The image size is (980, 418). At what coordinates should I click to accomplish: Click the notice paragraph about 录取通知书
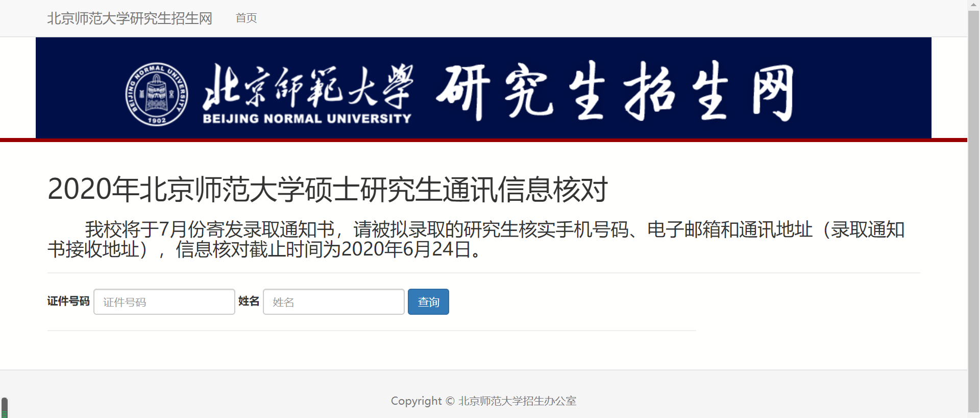[476, 239]
